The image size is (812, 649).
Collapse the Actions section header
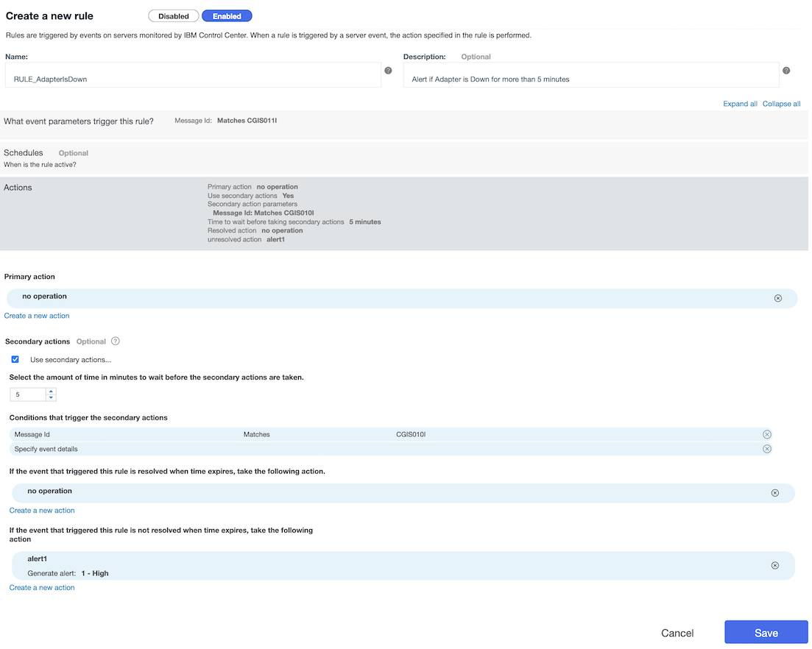point(18,188)
